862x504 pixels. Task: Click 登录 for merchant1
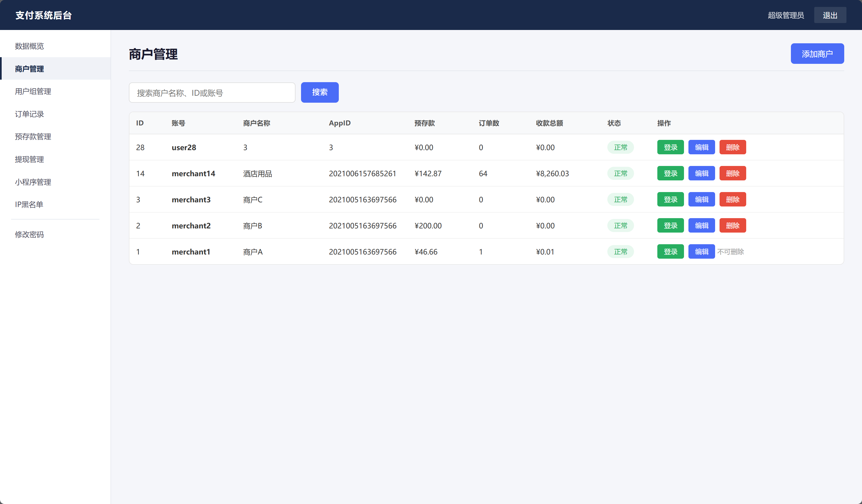tap(670, 252)
